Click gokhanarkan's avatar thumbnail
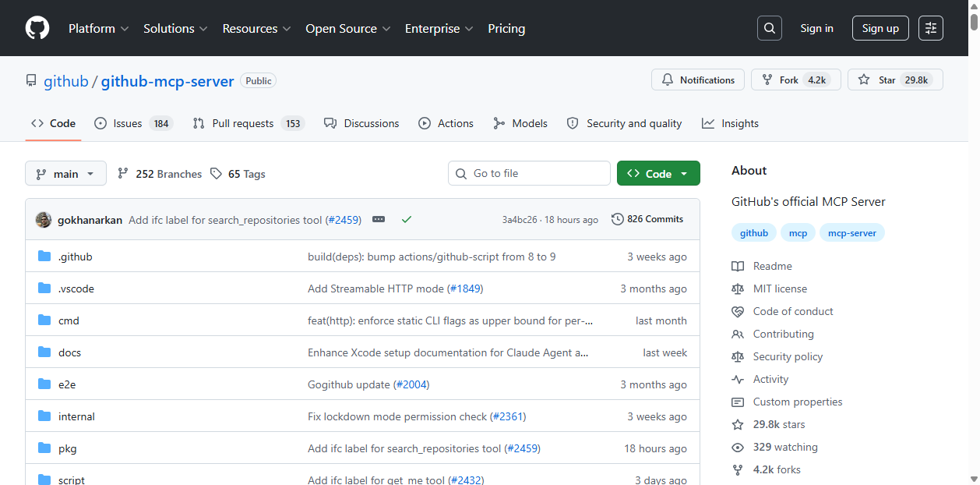 click(x=44, y=220)
